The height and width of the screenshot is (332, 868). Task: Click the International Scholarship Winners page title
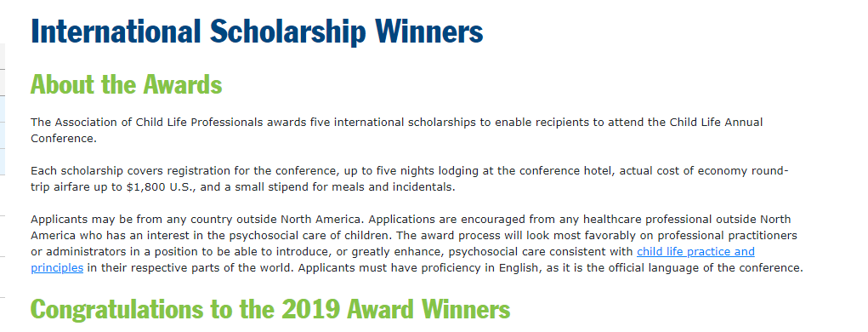(x=257, y=31)
